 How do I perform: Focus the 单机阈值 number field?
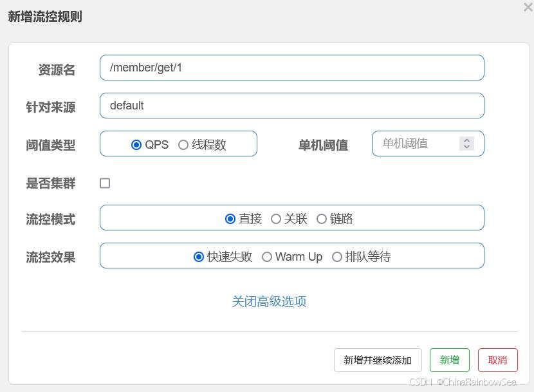(x=416, y=144)
